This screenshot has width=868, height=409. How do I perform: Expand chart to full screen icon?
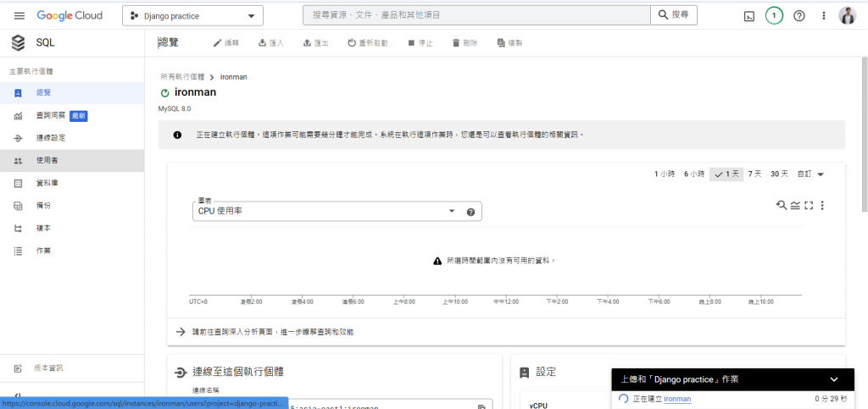809,206
